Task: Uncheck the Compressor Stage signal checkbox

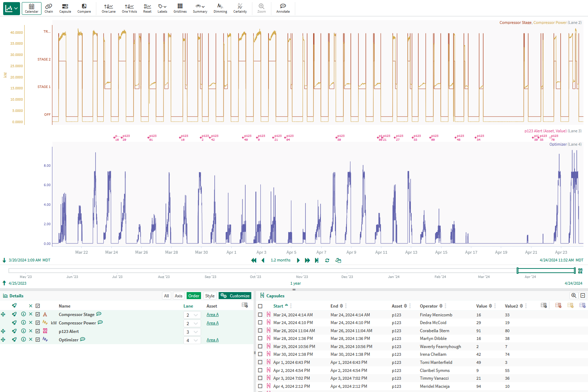Action: [x=38, y=314]
